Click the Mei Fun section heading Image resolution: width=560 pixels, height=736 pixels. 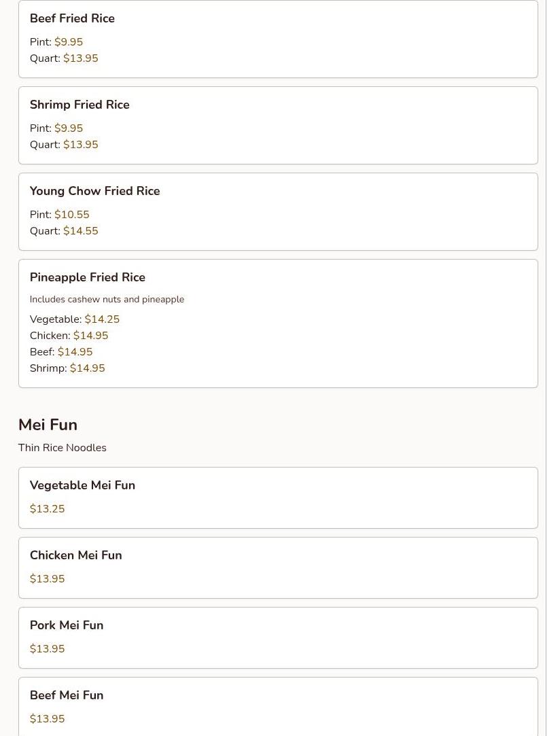coord(48,425)
